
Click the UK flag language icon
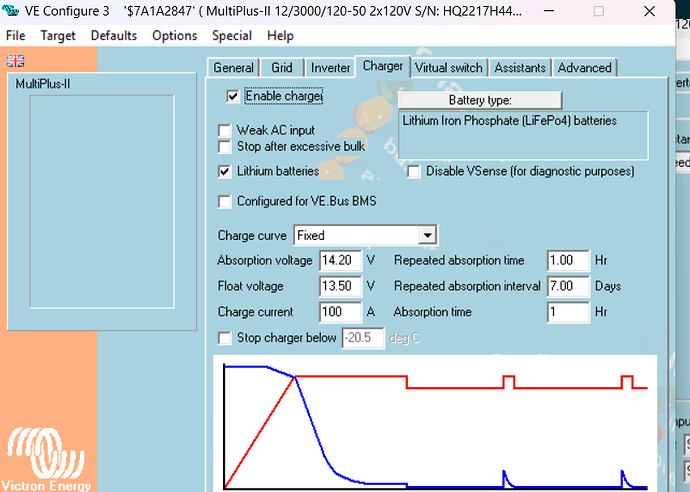15,61
